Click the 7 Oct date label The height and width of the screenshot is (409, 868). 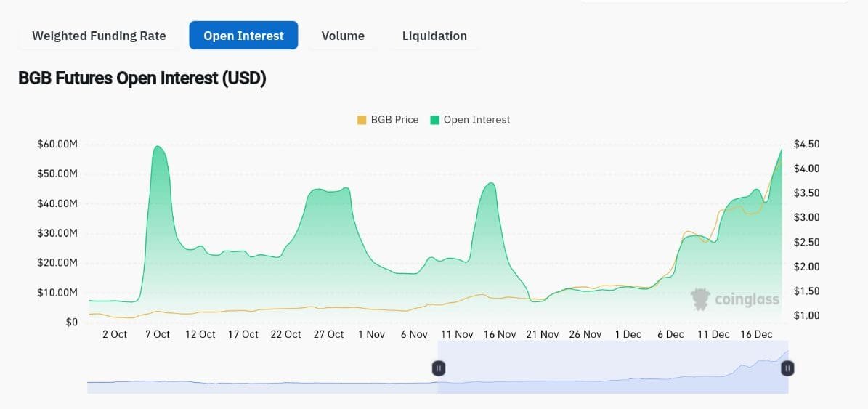[157, 334]
